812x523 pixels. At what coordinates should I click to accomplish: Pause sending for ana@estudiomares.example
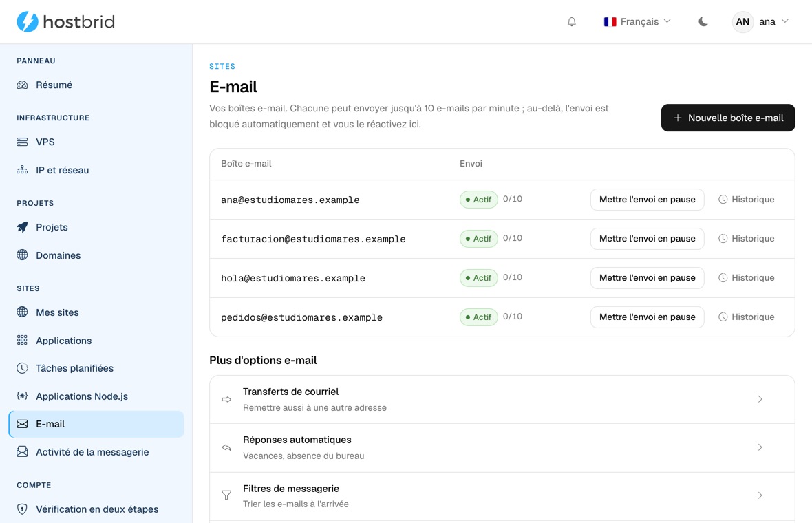(x=647, y=200)
